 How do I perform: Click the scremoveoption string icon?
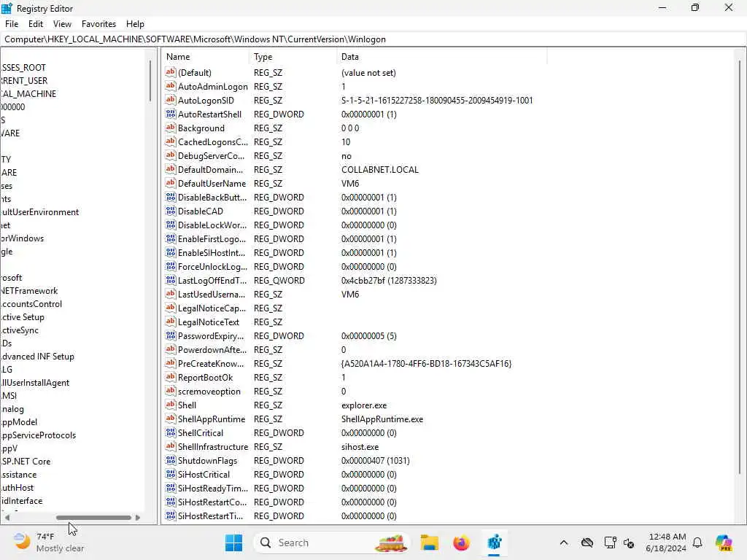(x=171, y=391)
